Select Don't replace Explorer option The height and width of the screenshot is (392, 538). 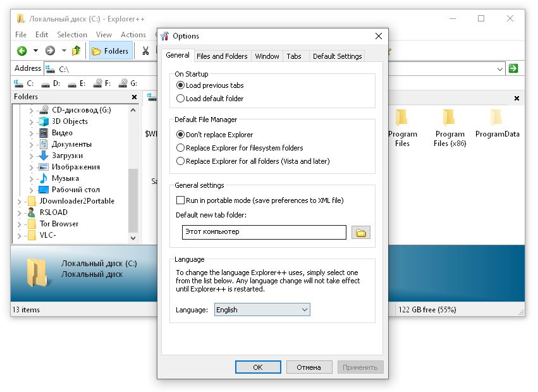(x=214, y=135)
